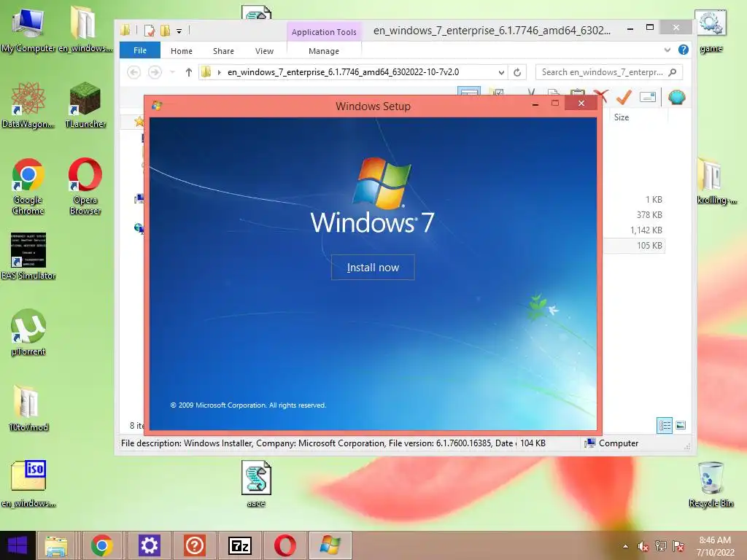Click the search magnifier icon in Explorer
This screenshot has width=747, height=560.
pyautogui.click(x=672, y=72)
